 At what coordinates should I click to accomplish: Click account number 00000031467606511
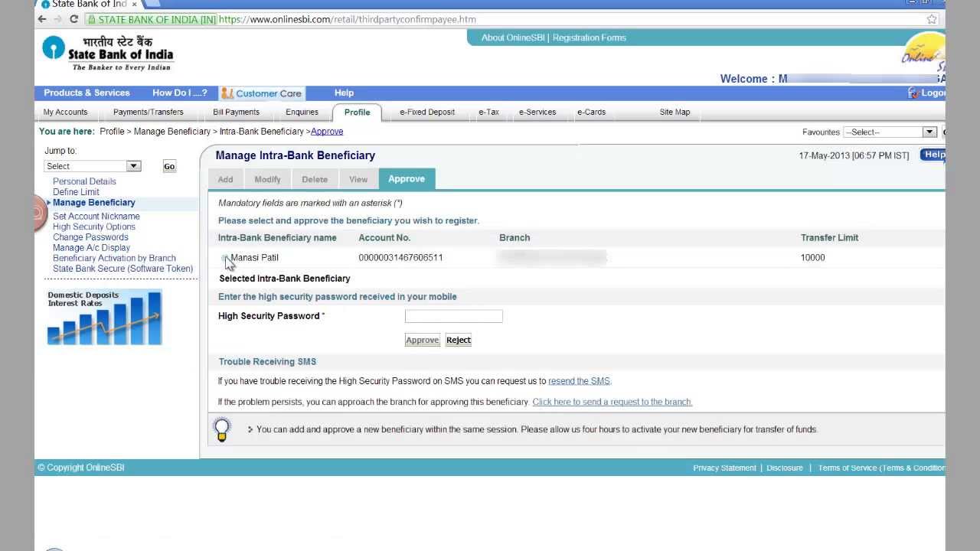tap(400, 258)
